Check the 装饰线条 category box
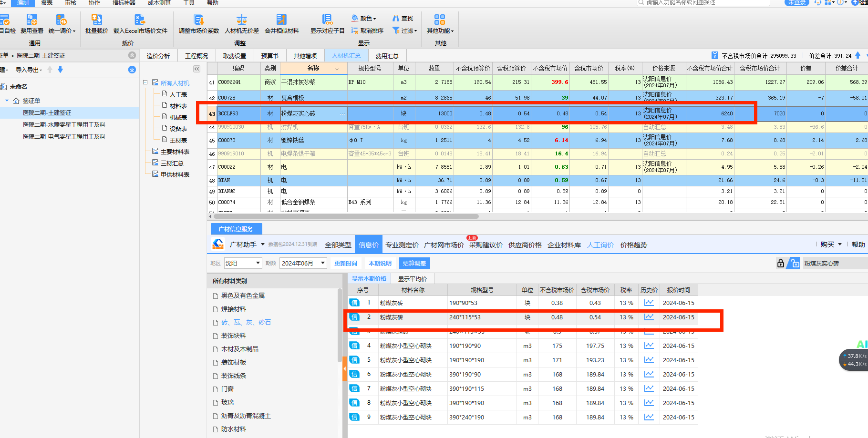 pos(216,376)
